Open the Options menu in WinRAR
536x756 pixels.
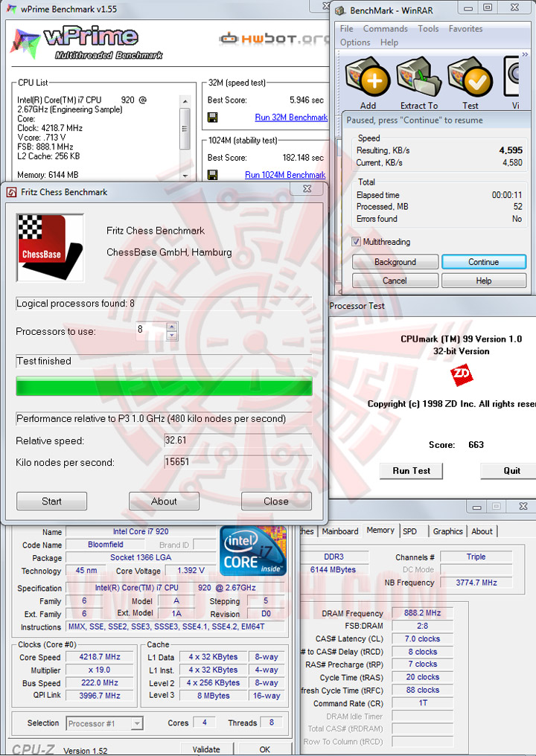354,42
